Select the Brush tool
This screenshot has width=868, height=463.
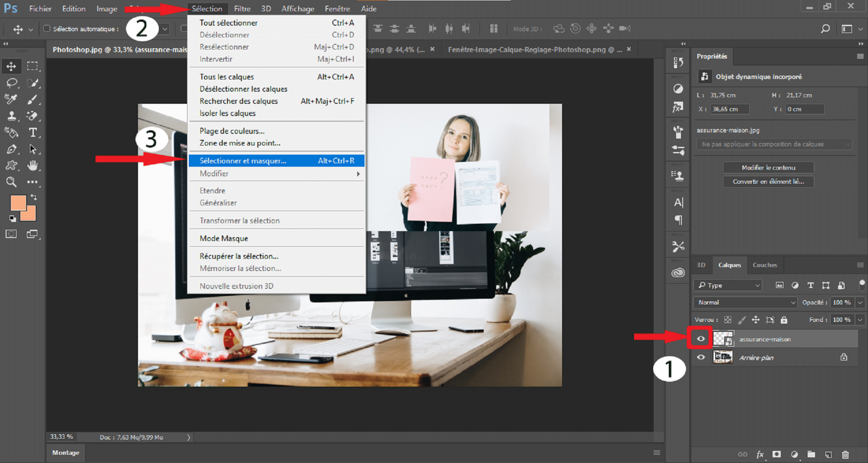[33, 99]
